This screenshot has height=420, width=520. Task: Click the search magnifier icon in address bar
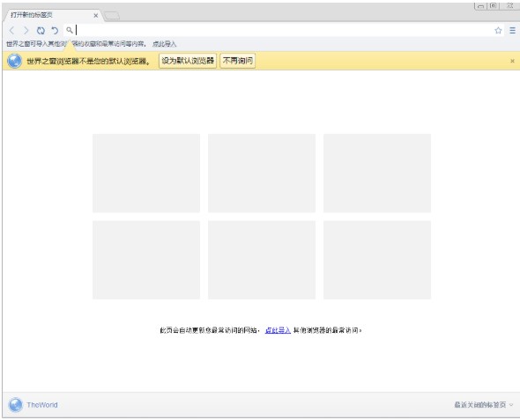pyautogui.click(x=69, y=30)
